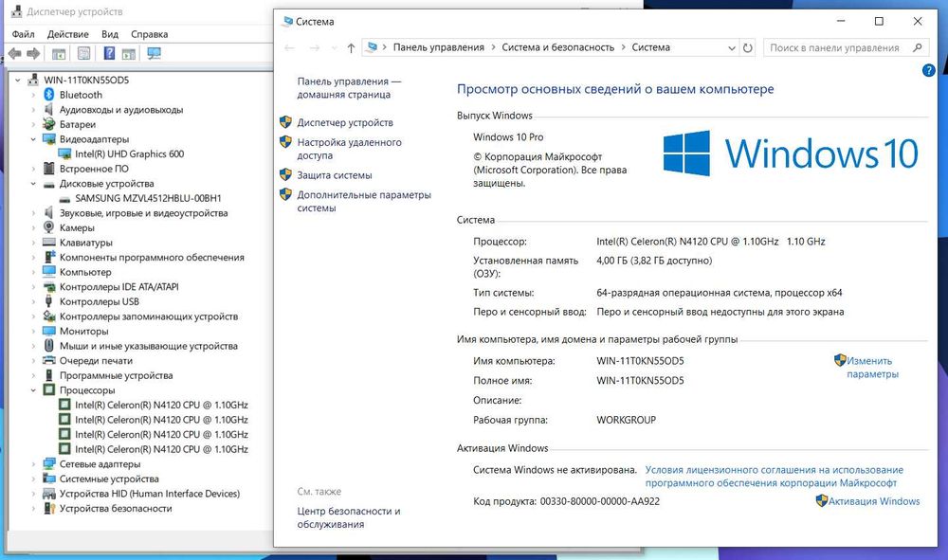This screenshot has height=560, width=948.
Task: Select Компоненты программного обеспечения item
Action: click(x=152, y=258)
